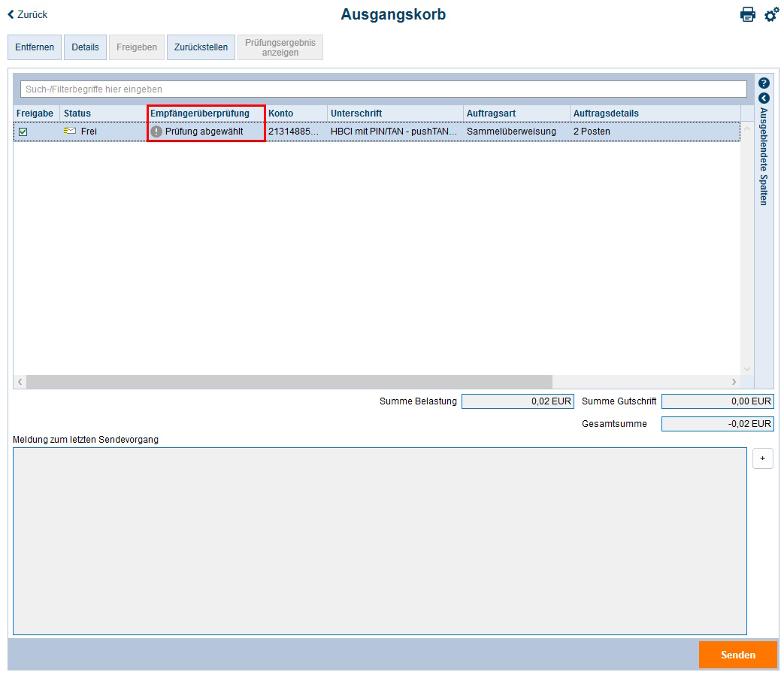Click the search filter input field
Screen dimensions: 784x675
coord(383,89)
